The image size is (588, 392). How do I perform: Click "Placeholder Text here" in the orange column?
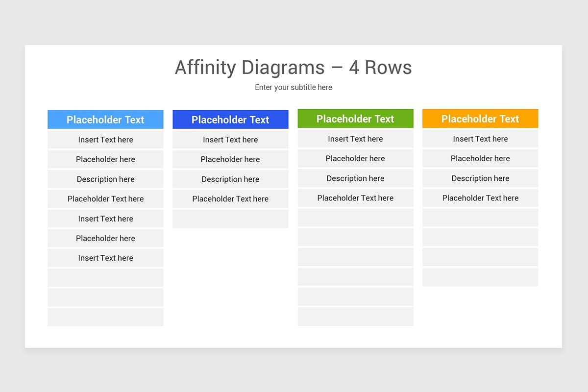(480, 198)
